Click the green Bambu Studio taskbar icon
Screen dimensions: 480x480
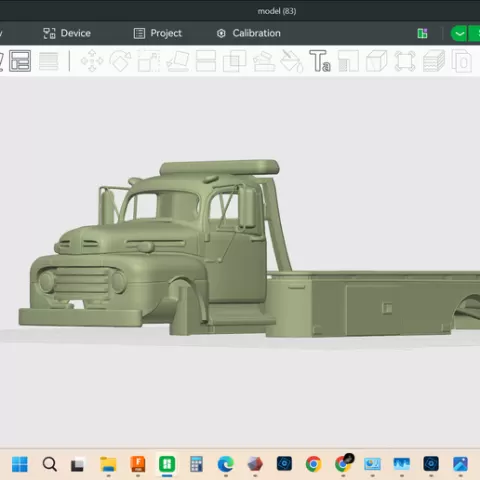click(167, 464)
